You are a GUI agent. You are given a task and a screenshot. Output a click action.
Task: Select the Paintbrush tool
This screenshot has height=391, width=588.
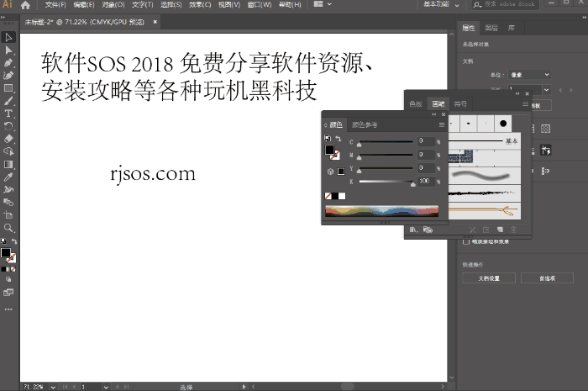pyautogui.click(x=8, y=101)
